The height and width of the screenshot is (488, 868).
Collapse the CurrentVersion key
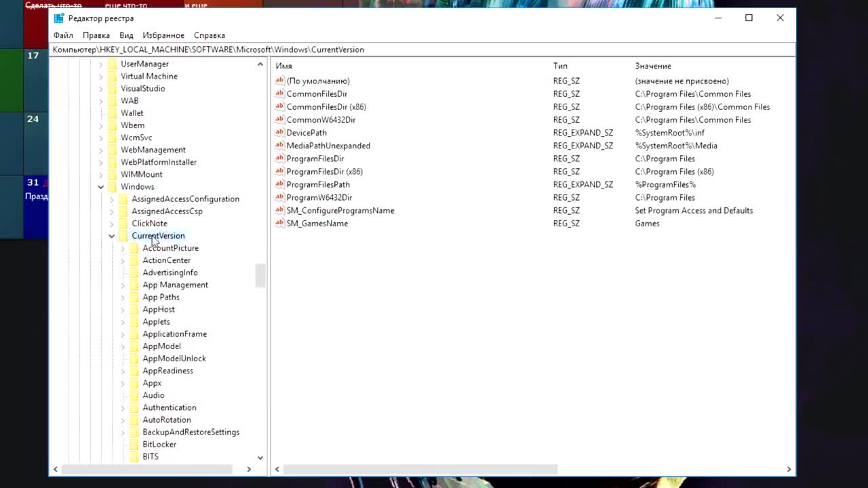click(x=112, y=236)
